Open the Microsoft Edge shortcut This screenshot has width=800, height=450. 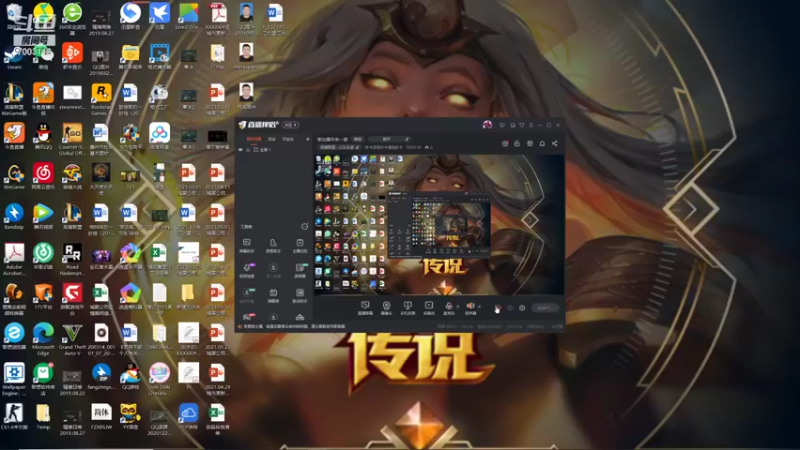point(43,339)
